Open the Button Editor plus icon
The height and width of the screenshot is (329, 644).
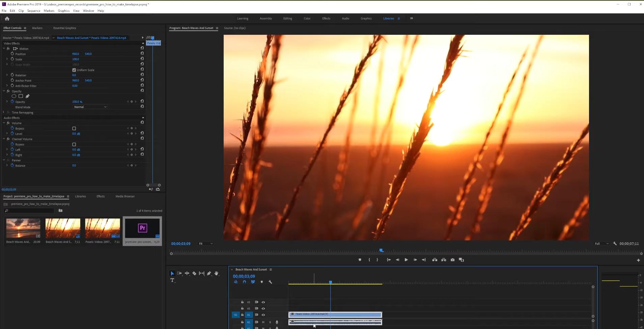tap(638, 260)
